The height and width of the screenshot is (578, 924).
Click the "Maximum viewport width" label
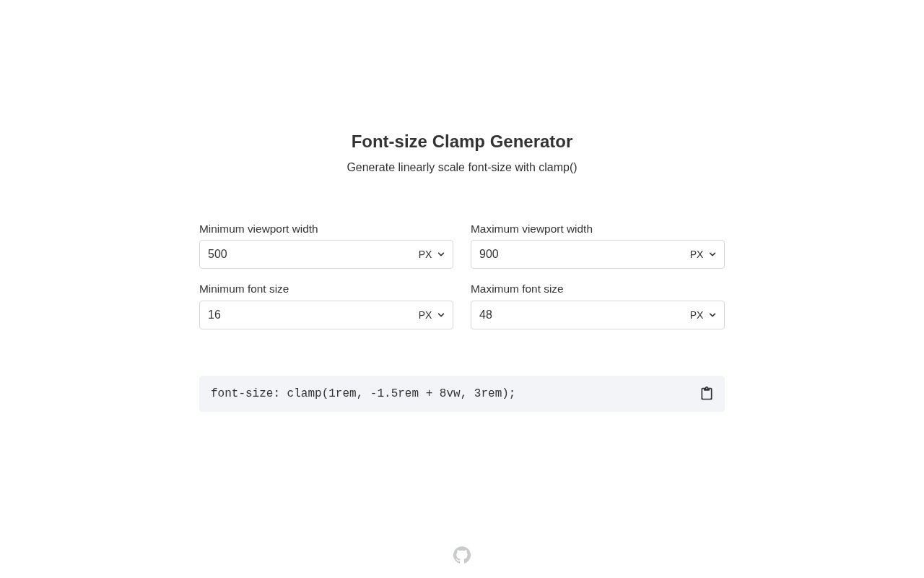[x=531, y=229]
